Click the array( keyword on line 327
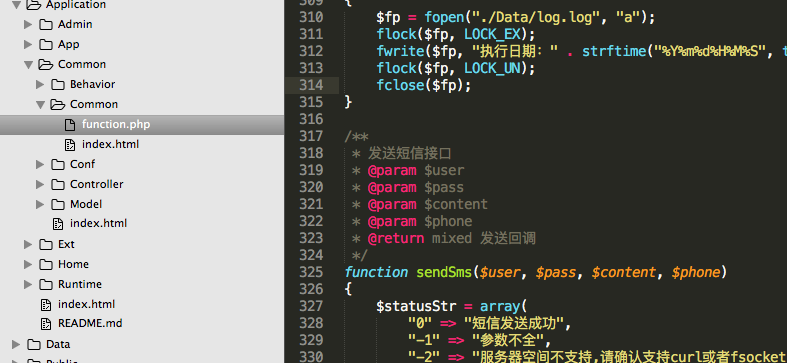 point(503,306)
